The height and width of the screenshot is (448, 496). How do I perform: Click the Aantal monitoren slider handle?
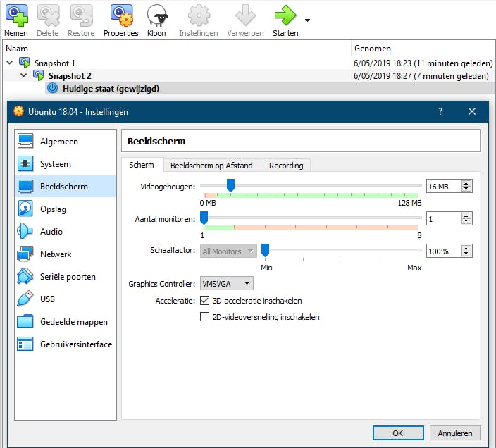coord(204,218)
